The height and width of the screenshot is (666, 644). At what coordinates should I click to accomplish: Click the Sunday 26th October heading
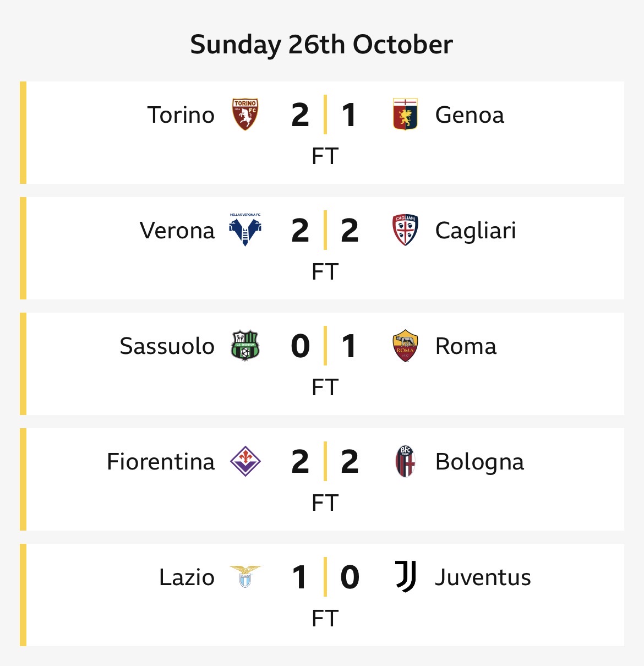pos(321,45)
